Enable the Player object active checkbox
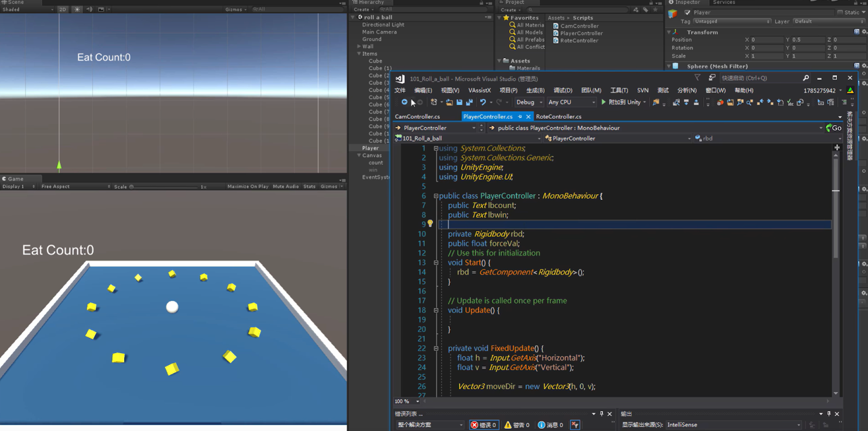 coord(687,12)
